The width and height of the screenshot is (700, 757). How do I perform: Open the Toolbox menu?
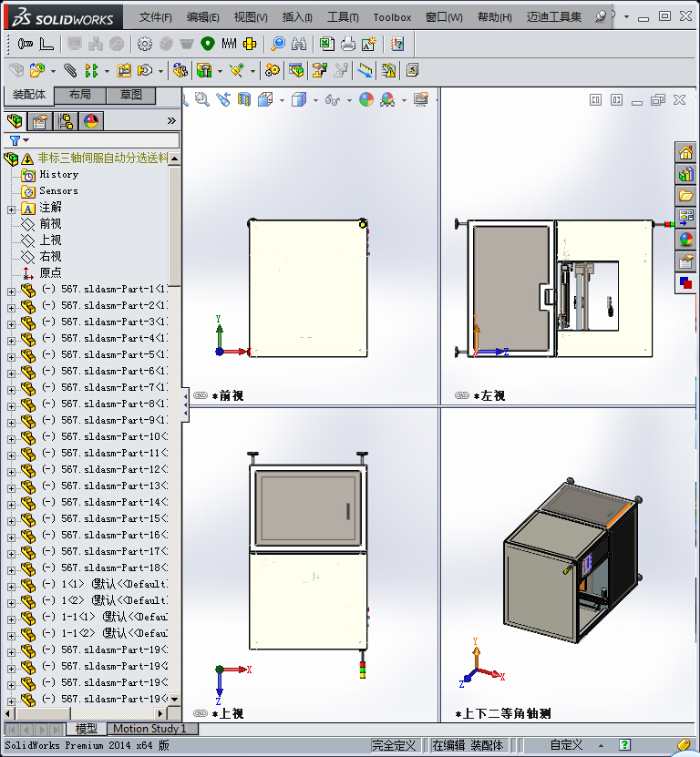point(392,17)
